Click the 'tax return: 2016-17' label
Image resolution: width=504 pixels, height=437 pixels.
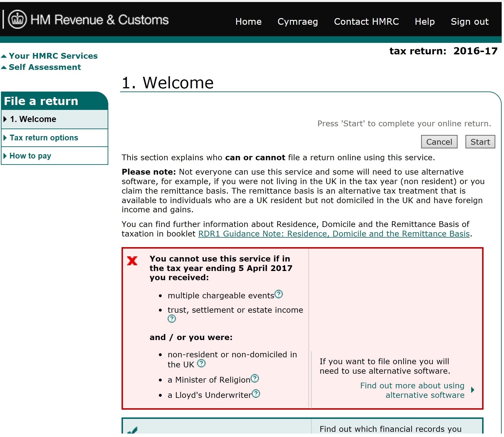coord(443,51)
